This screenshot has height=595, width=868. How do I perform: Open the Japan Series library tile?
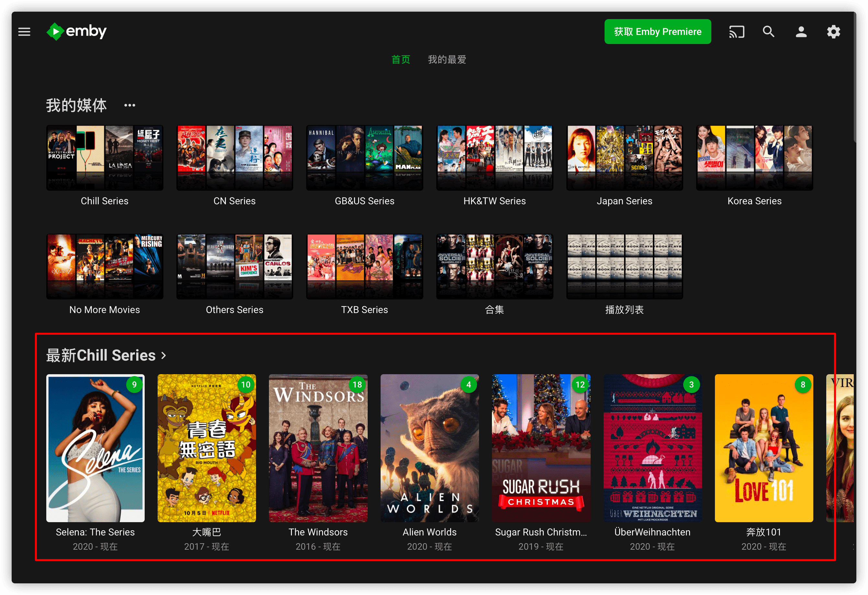(x=624, y=158)
